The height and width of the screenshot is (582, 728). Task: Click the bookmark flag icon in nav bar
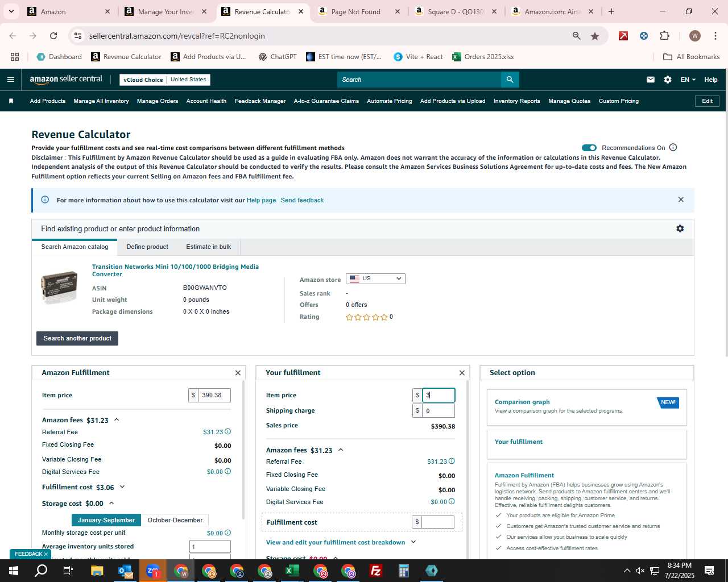(11, 101)
